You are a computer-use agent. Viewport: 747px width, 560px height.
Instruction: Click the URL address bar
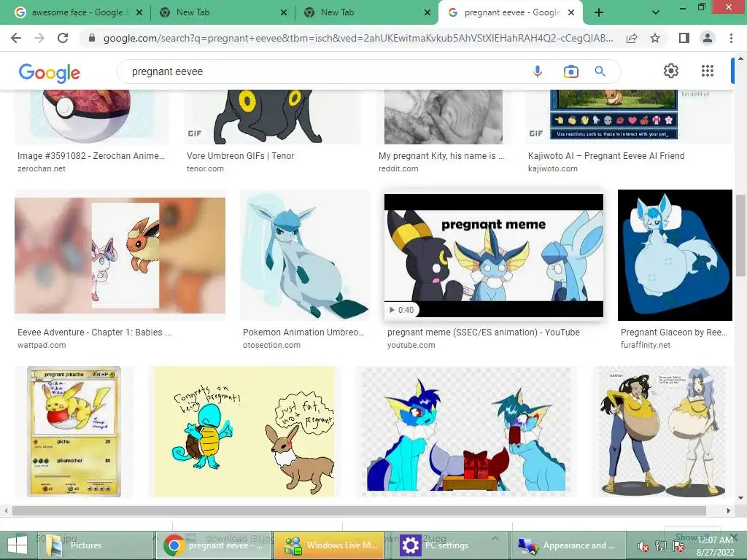pos(357,38)
